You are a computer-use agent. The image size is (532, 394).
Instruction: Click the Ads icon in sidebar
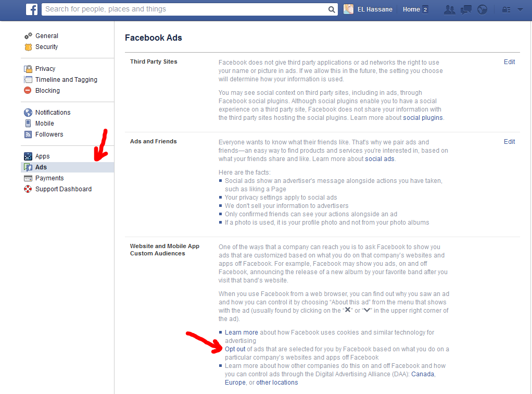click(x=28, y=167)
